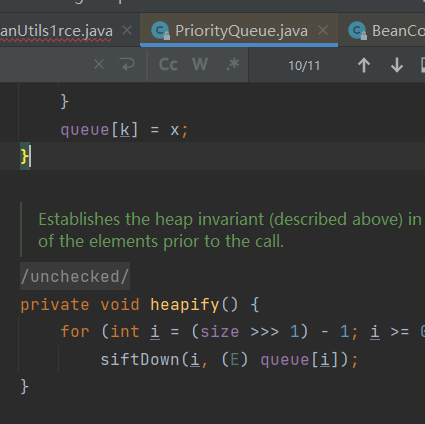Click the heapify method name
This screenshot has width=425, height=424.
pos(185,305)
